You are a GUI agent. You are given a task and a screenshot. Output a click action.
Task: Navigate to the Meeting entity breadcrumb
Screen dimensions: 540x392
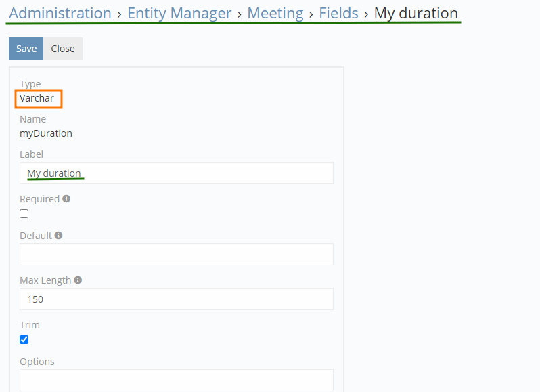click(x=275, y=13)
